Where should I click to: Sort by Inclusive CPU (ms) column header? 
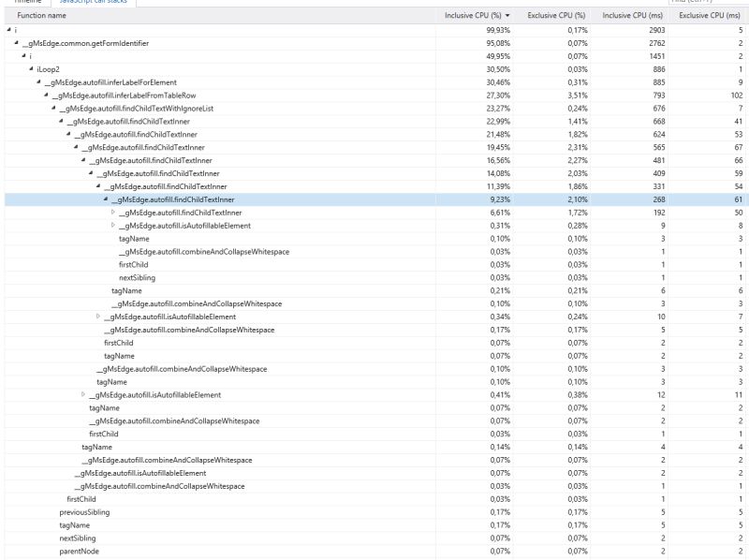point(633,15)
